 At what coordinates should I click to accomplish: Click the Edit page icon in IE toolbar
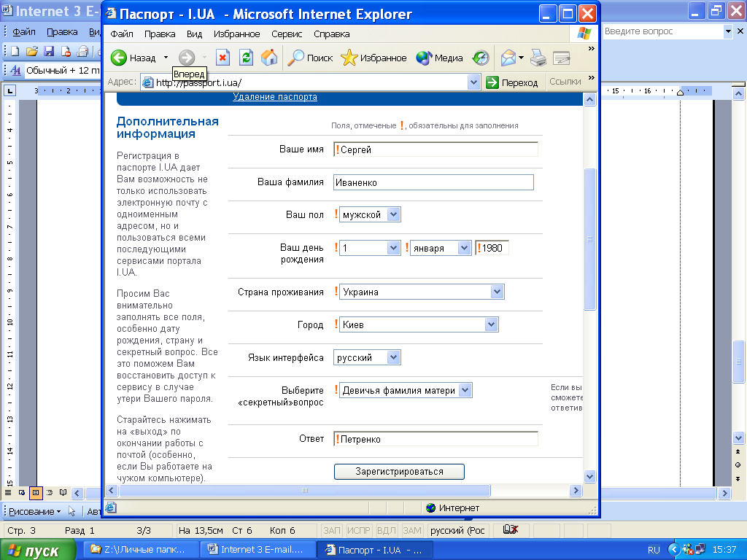click(x=561, y=58)
